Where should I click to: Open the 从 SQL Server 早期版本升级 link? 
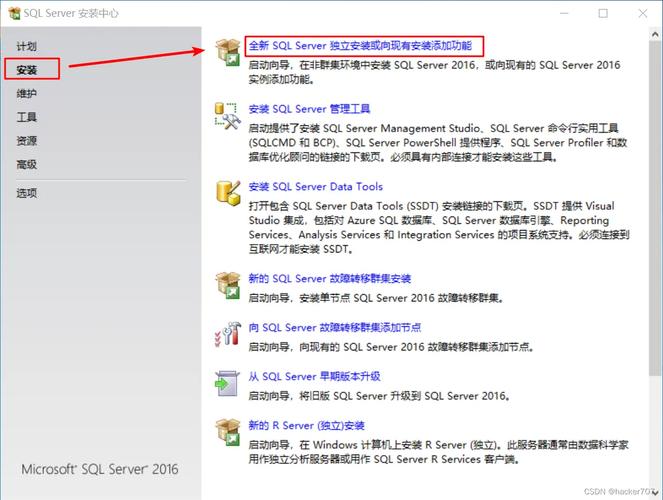(314, 377)
